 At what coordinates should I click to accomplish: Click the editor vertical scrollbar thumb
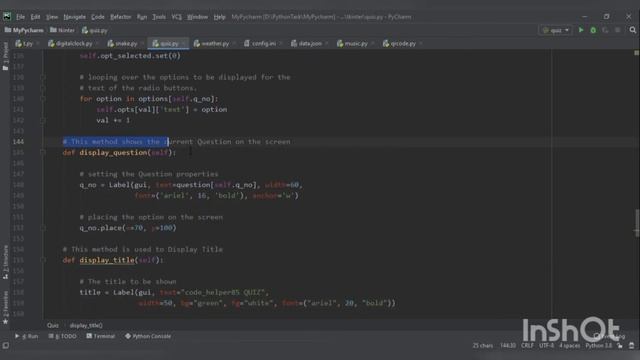[637, 223]
